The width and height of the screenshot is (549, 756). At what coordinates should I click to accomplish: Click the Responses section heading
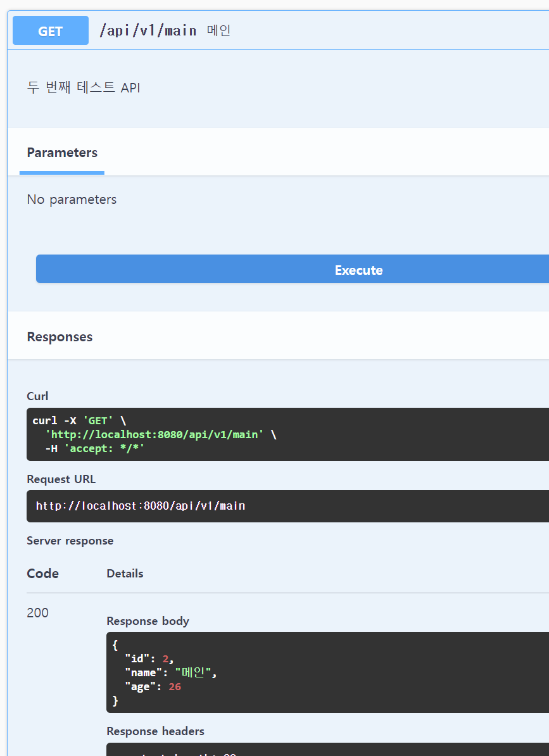click(x=60, y=337)
